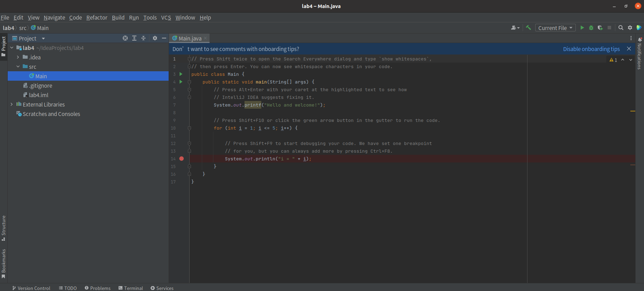
Task: Expand all in Project panel
Action: coord(134,38)
